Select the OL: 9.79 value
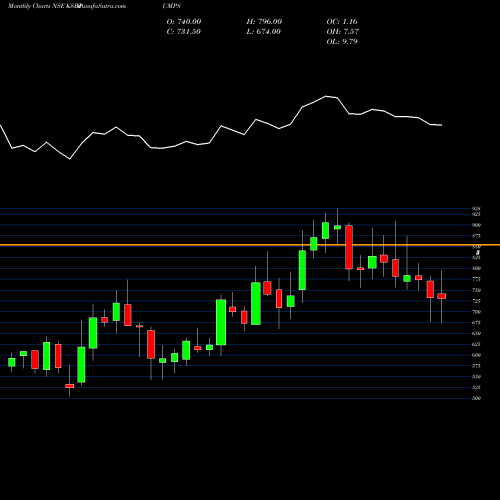 click(x=342, y=42)
